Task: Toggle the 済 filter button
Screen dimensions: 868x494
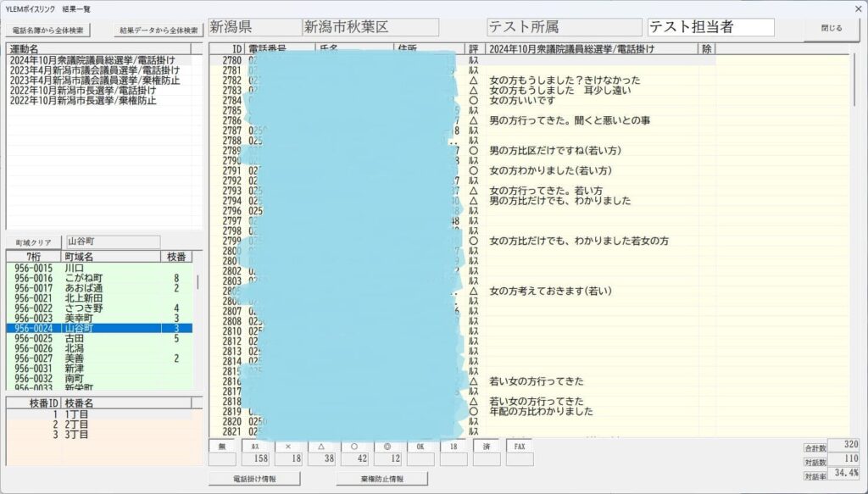Action: point(487,446)
